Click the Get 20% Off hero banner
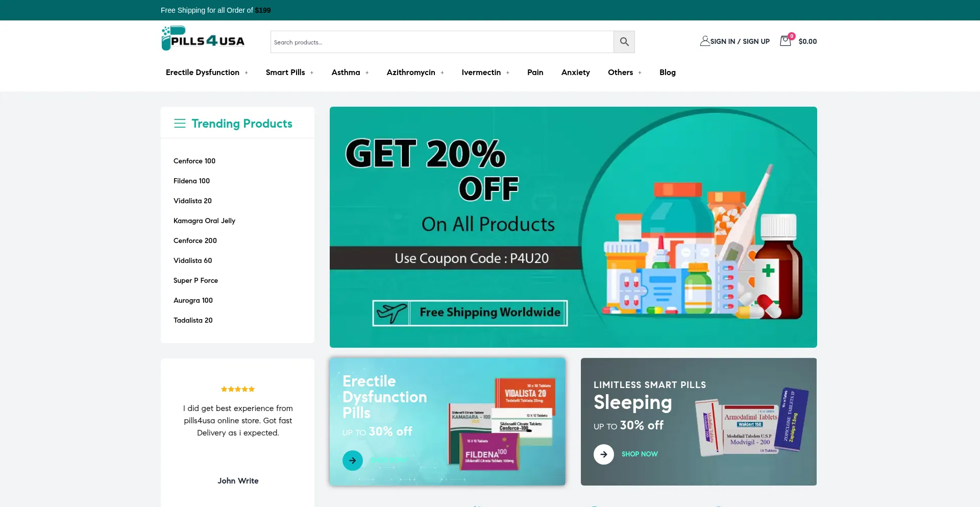Screen dimensions: 980x507 573,227
